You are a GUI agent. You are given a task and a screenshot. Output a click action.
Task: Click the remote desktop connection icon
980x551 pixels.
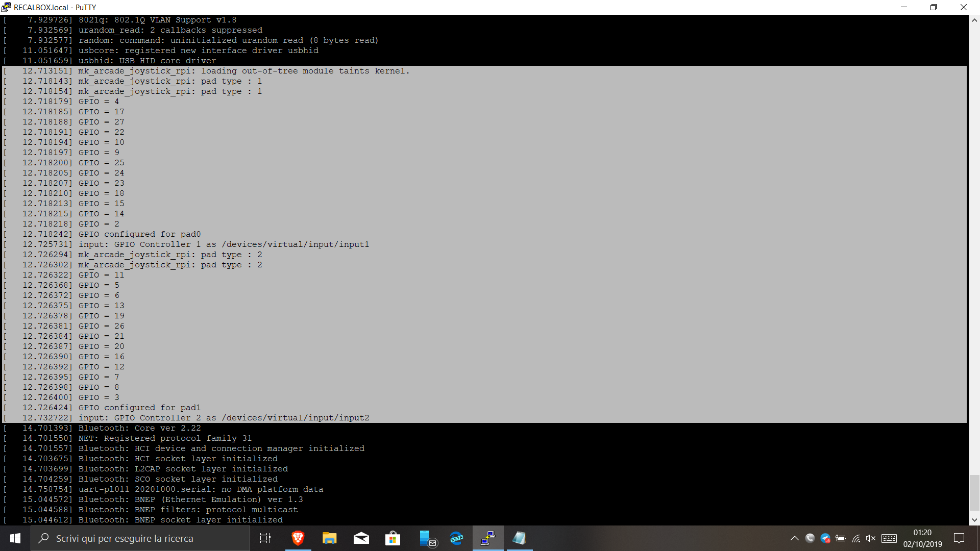point(487,538)
